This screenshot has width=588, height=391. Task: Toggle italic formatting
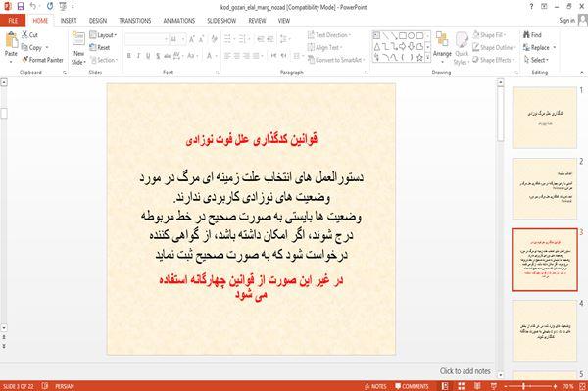click(x=138, y=56)
